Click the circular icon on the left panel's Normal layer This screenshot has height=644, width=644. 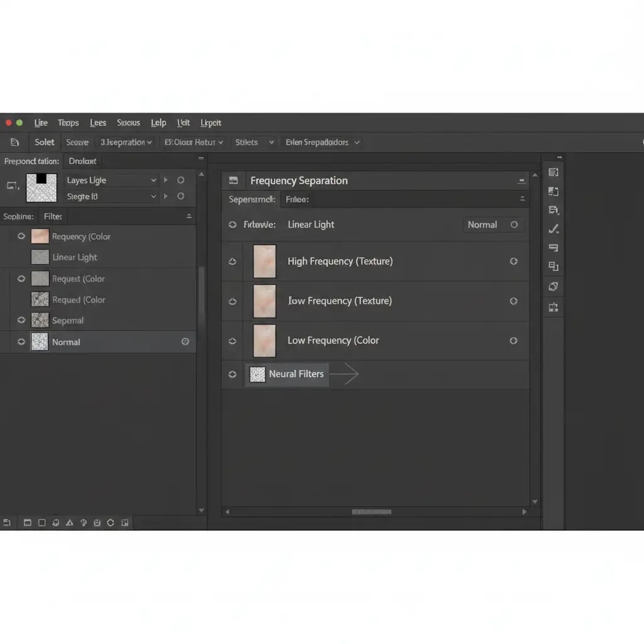pyautogui.click(x=185, y=341)
